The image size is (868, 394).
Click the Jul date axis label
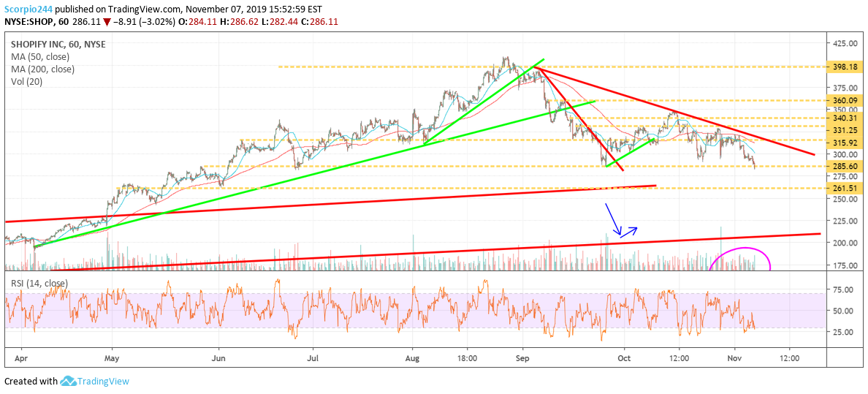coord(313,358)
